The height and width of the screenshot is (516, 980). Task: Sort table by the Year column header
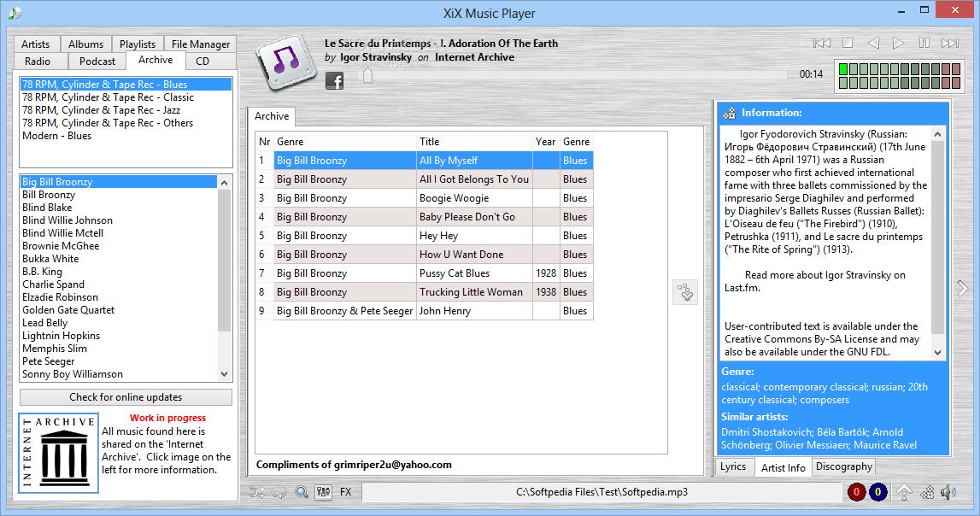546,142
